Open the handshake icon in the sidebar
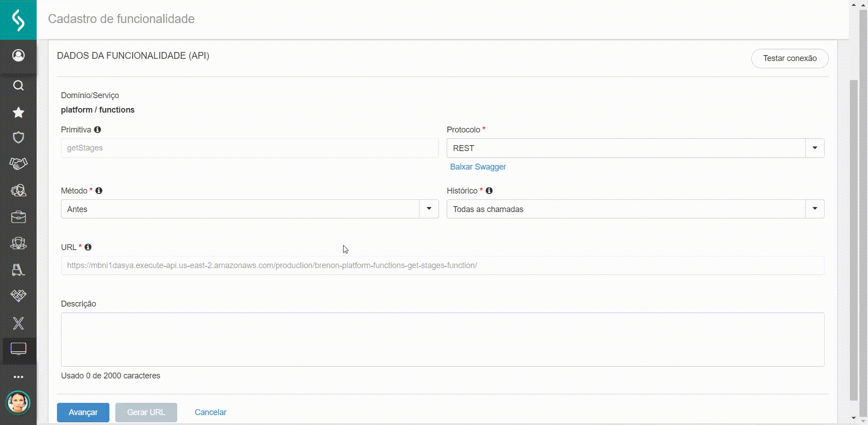Viewport: 868px width, 425px height. pos(18,164)
